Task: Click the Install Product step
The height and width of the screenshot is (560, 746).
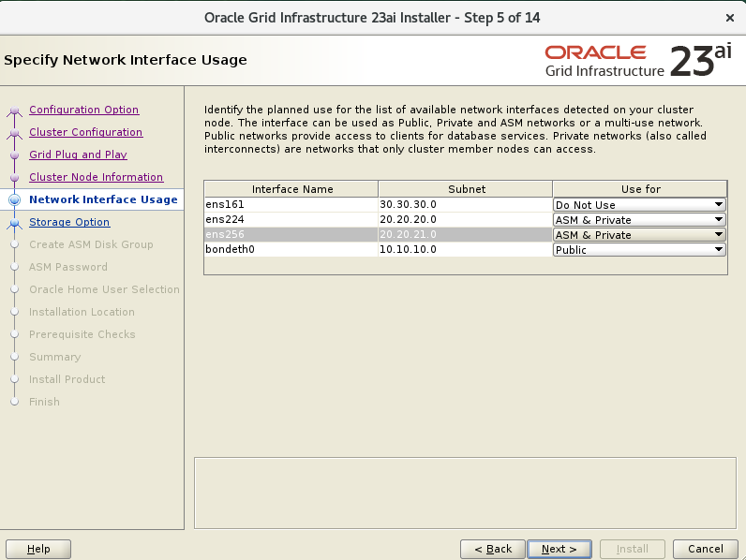Action: point(67,379)
